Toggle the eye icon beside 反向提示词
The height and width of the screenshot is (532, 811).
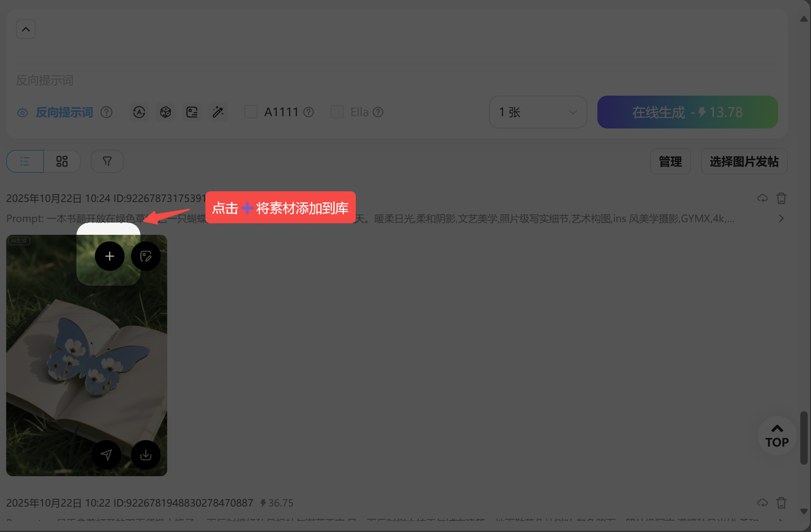(23, 113)
